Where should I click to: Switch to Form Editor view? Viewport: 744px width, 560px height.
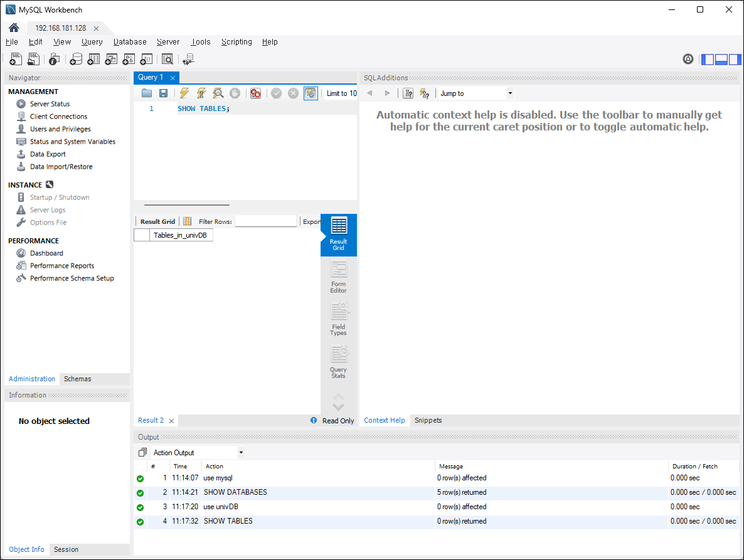(338, 277)
